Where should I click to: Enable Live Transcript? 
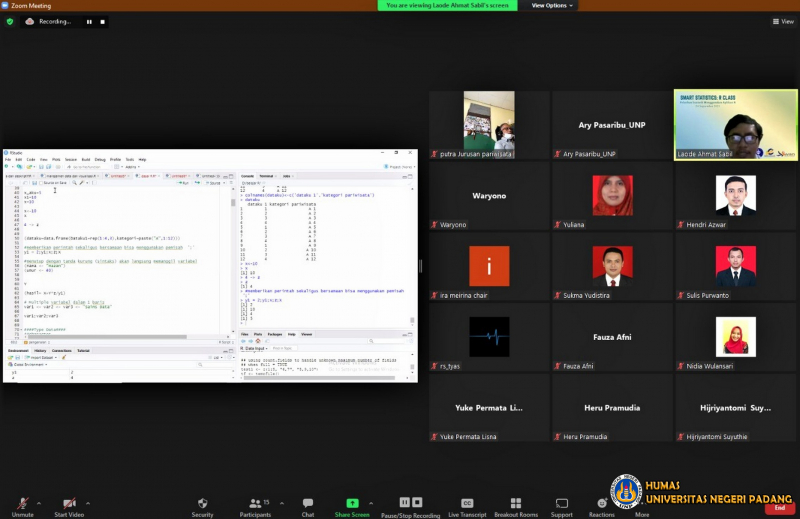coord(467,507)
